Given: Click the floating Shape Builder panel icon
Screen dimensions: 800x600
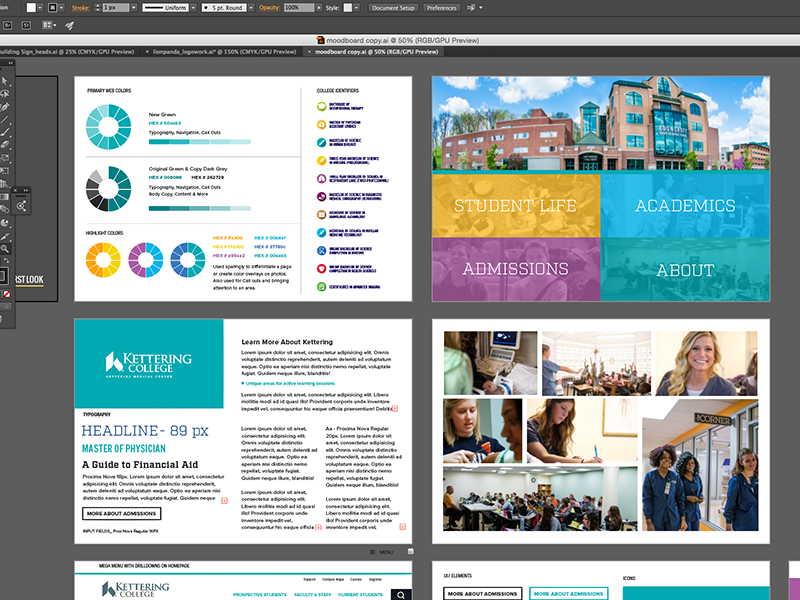Looking at the screenshot, I should [22, 206].
